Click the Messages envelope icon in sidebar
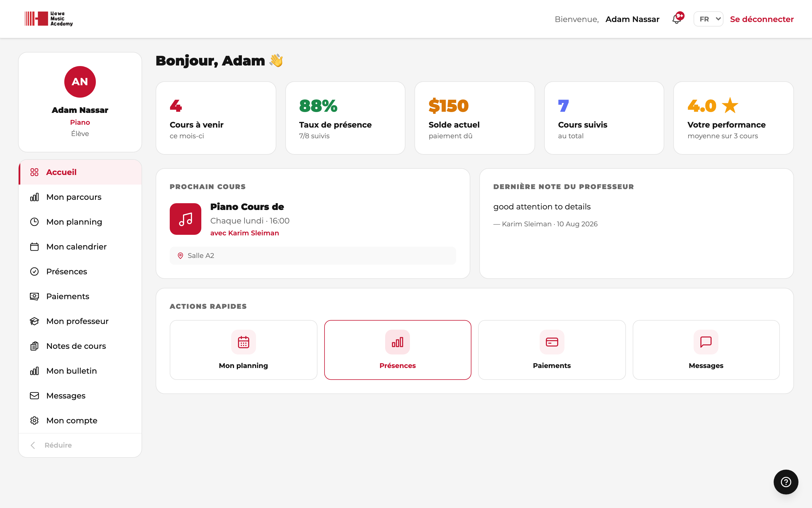Image resolution: width=812 pixels, height=508 pixels. click(x=34, y=396)
